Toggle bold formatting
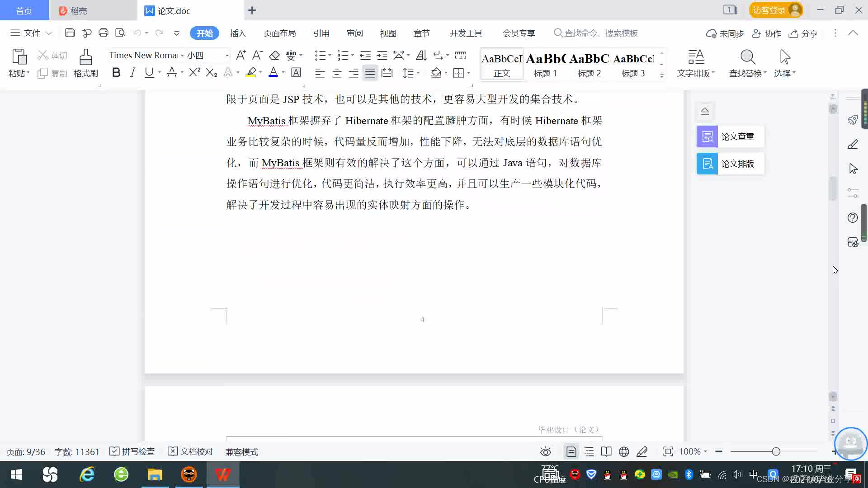The height and width of the screenshot is (488, 868). pyautogui.click(x=116, y=72)
